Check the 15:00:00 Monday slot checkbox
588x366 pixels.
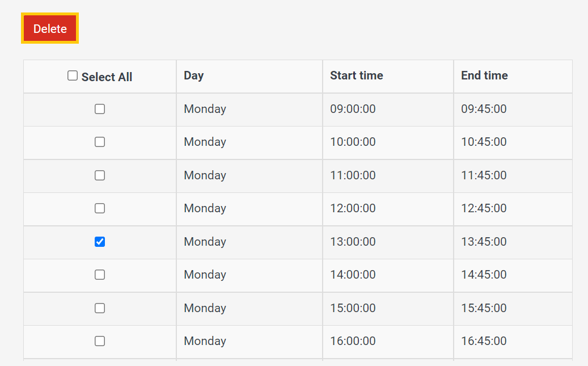[100, 308]
